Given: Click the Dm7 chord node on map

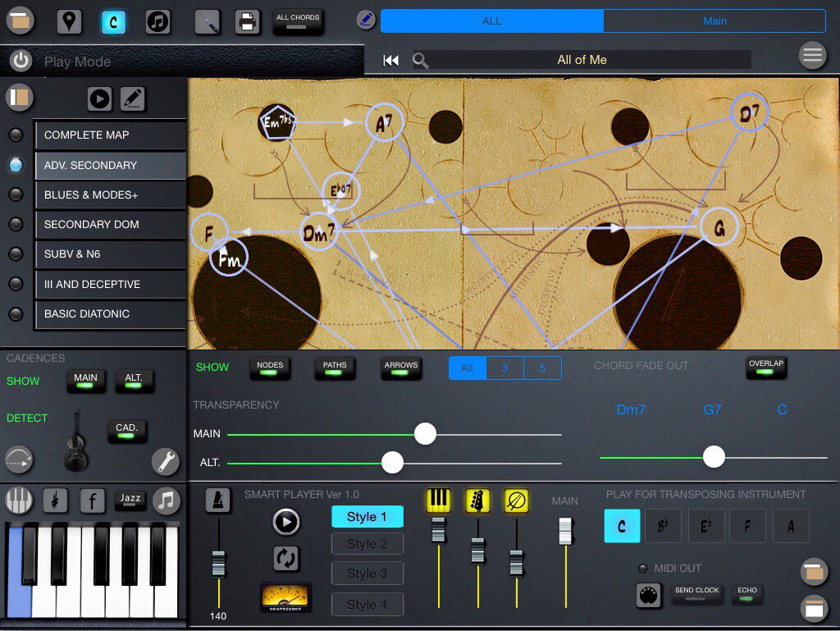Looking at the screenshot, I should [x=319, y=232].
